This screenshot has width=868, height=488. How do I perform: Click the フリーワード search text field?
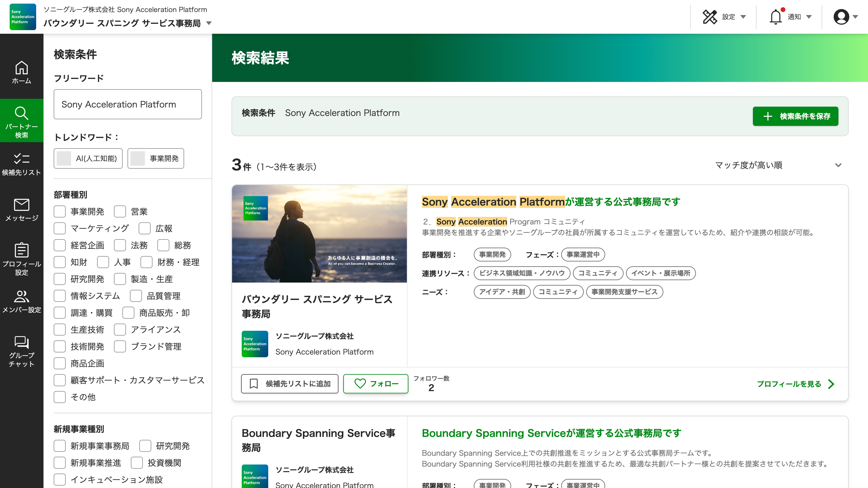pos(128,105)
